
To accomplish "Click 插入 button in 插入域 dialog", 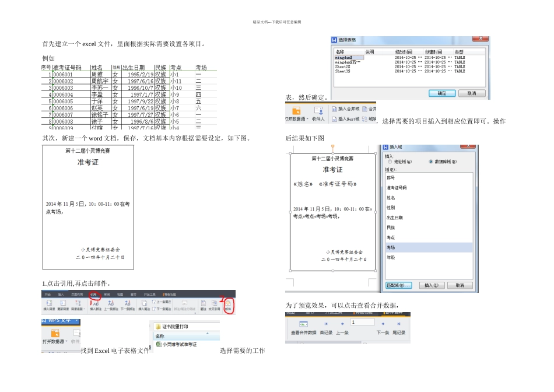I will coord(431,285).
